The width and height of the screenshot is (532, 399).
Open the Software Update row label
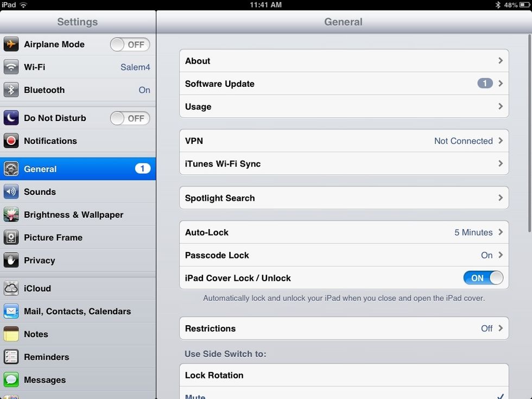(x=219, y=84)
